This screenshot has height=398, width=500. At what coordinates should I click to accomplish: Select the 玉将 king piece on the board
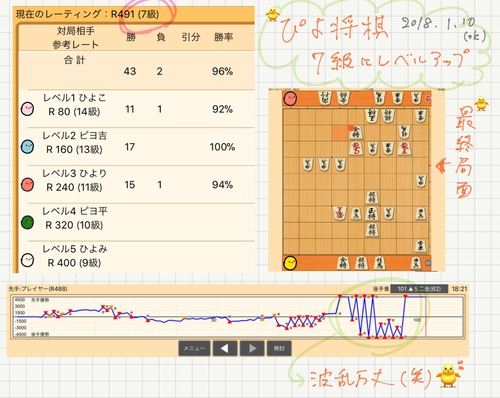click(x=372, y=213)
